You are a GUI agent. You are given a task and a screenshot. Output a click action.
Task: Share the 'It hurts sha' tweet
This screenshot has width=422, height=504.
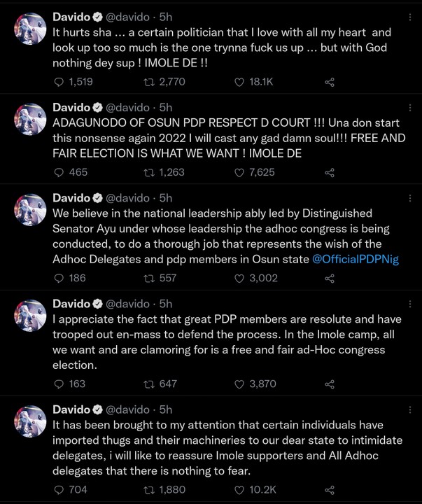pyautogui.click(x=330, y=82)
